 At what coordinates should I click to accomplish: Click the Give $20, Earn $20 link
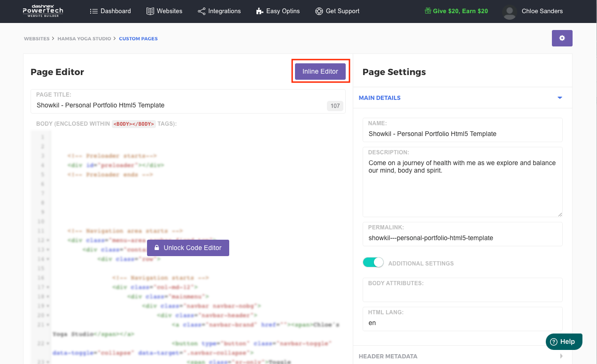[x=456, y=11]
